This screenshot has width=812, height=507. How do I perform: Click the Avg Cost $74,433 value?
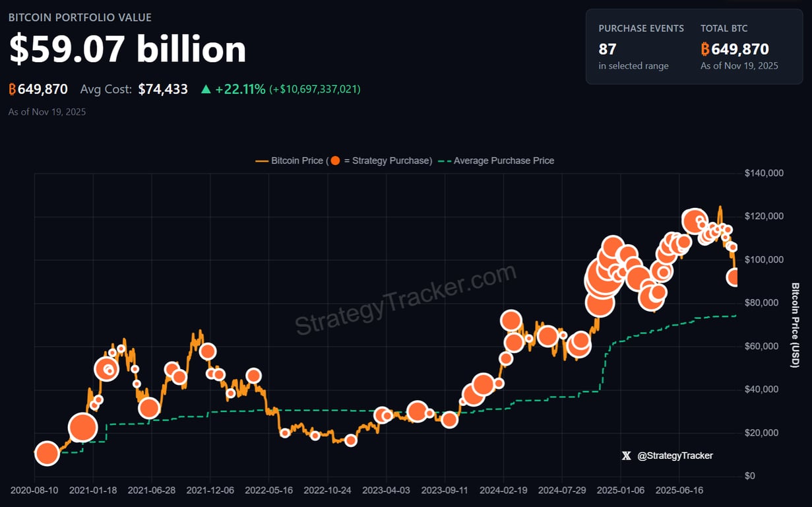[162, 88]
